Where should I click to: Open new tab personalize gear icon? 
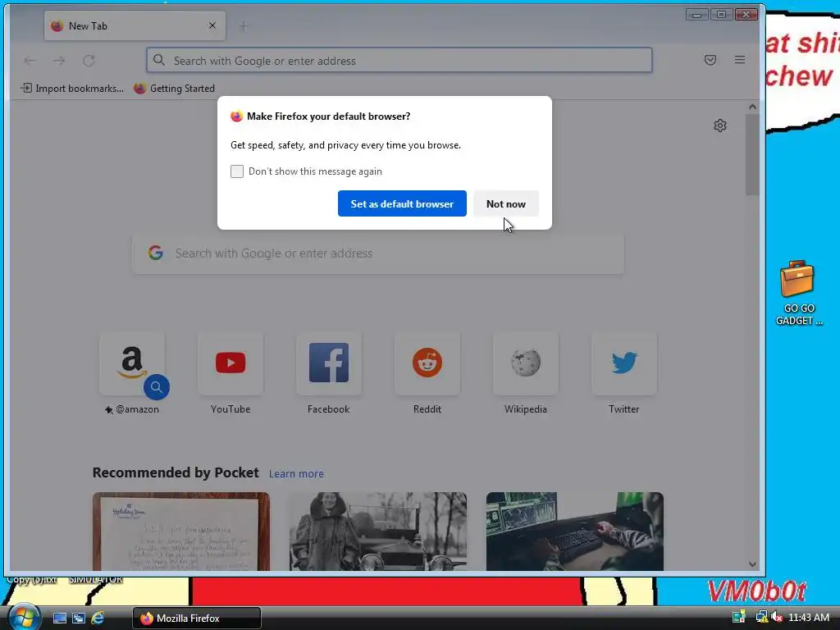[x=720, y=126]
